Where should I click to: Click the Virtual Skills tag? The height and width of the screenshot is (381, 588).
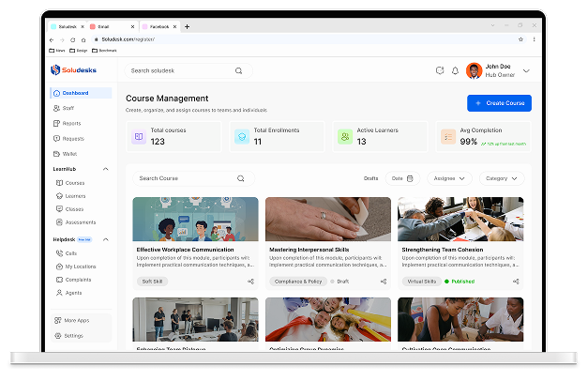point(422,282)
